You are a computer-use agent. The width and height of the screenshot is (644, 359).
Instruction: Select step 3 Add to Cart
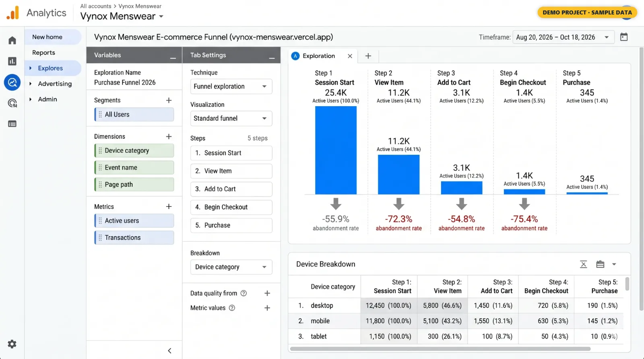point(231,189)
